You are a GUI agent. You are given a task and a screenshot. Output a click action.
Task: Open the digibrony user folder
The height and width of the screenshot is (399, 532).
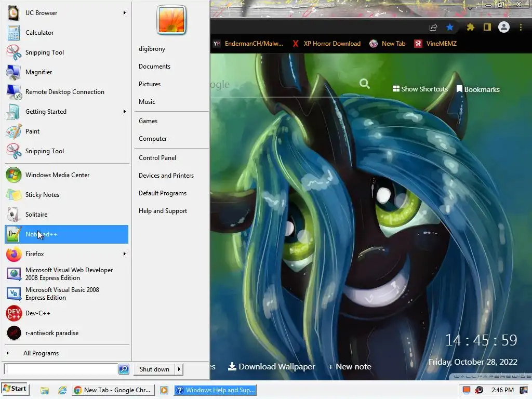point(152,49)
